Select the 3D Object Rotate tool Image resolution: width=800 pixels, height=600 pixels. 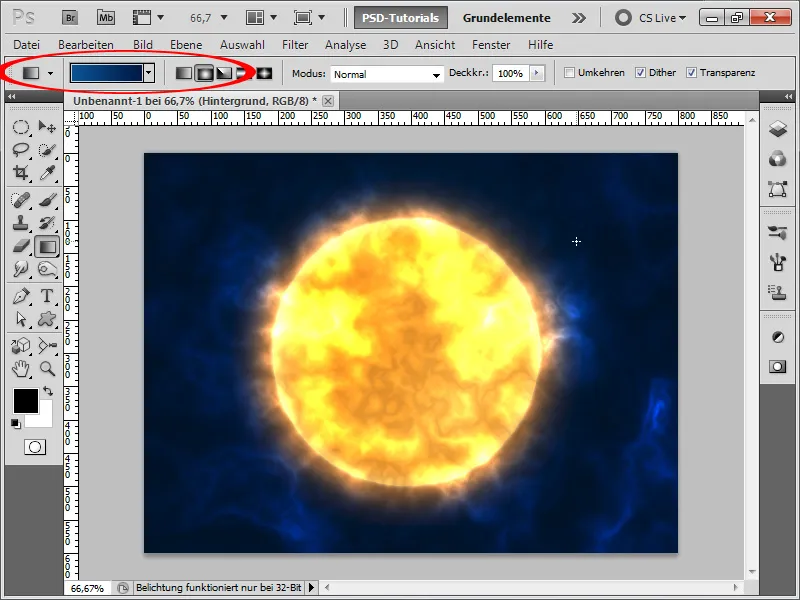[20, 345]
